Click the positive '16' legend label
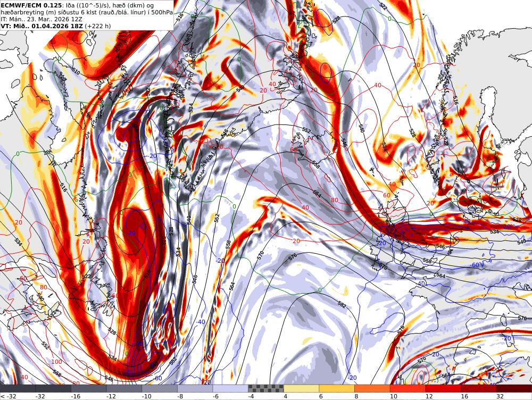 (464, 396)
